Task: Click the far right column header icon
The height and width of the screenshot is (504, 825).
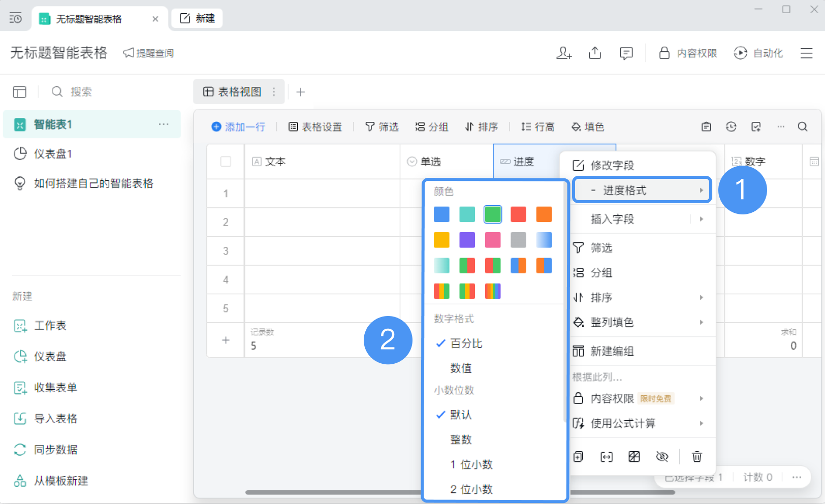Action: [x=814, y=162]
